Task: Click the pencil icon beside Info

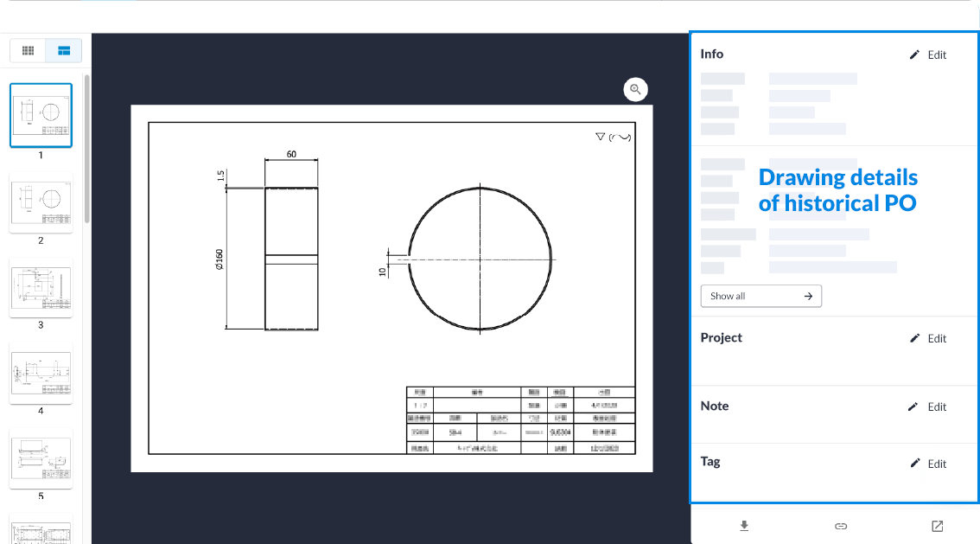Action: 914,55
